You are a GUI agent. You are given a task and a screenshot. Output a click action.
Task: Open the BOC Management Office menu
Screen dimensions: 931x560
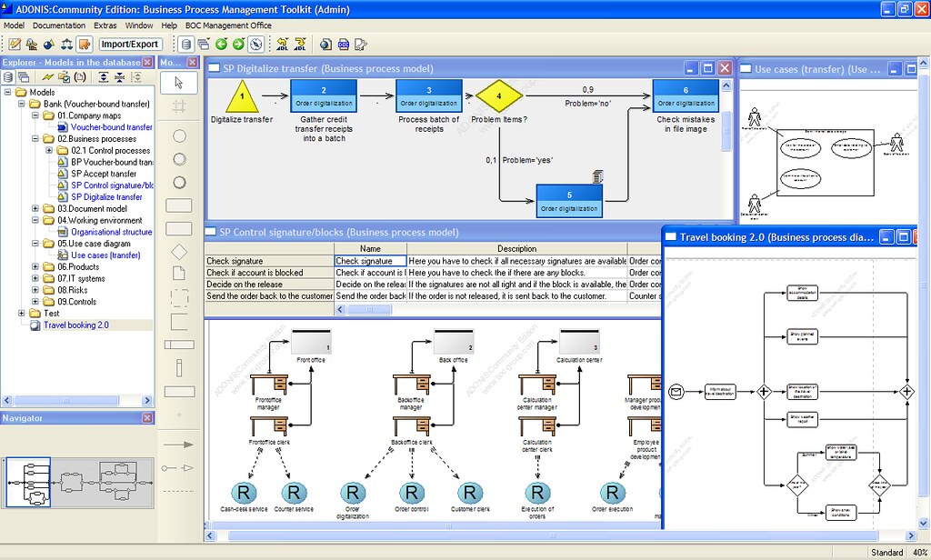pyautogui.click(x=228, y=25)
